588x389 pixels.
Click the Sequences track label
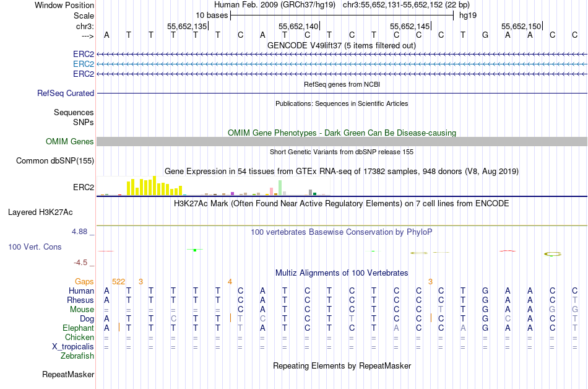[74, 113]
